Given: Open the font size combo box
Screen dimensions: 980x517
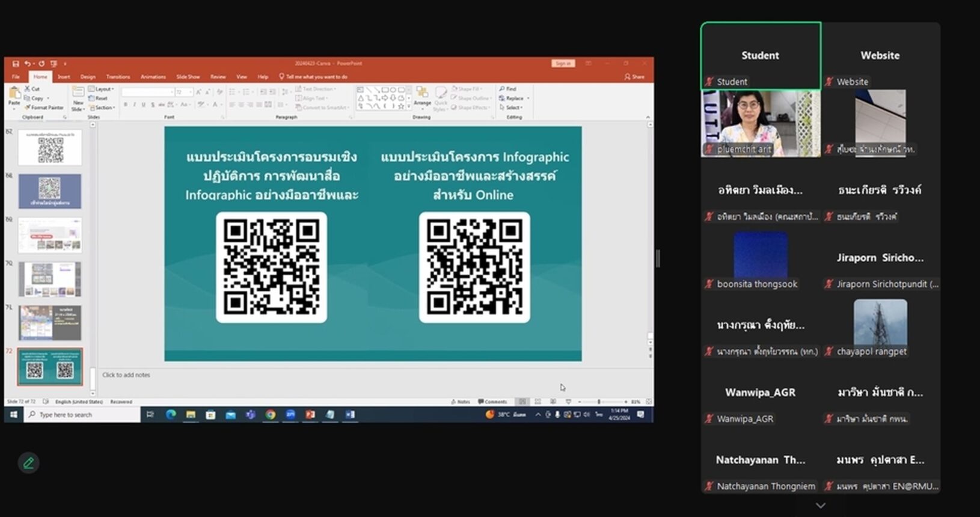Looking at the screenshot, I should pos(184,92).
